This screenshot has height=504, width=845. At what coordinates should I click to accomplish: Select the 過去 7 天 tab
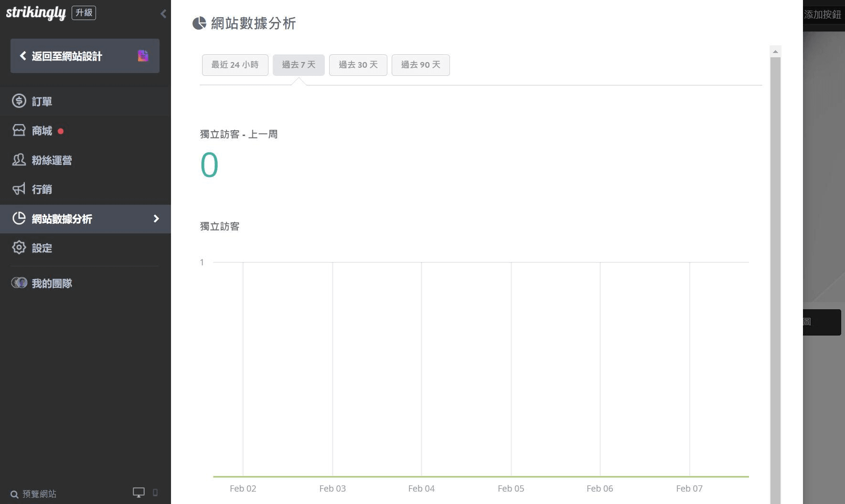click(299, 65)
